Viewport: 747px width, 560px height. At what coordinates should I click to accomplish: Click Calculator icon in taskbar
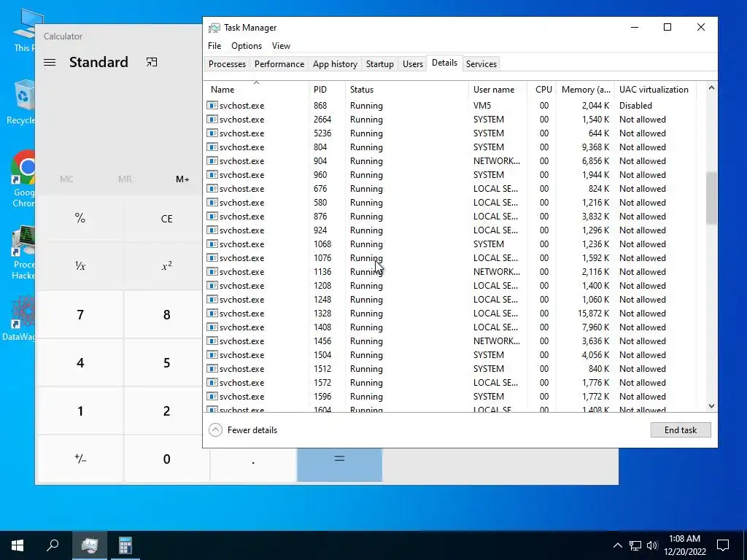click(x=125, y=545)
